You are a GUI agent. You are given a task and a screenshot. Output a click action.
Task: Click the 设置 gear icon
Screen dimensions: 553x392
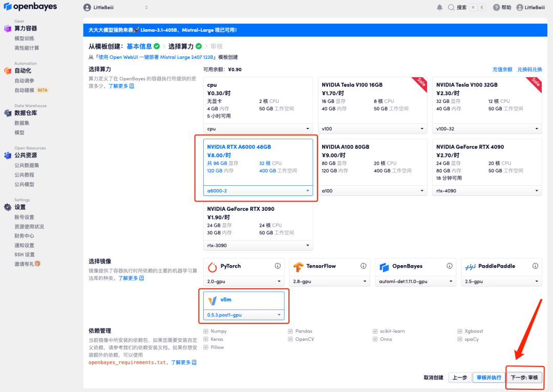tap(8, 207)
